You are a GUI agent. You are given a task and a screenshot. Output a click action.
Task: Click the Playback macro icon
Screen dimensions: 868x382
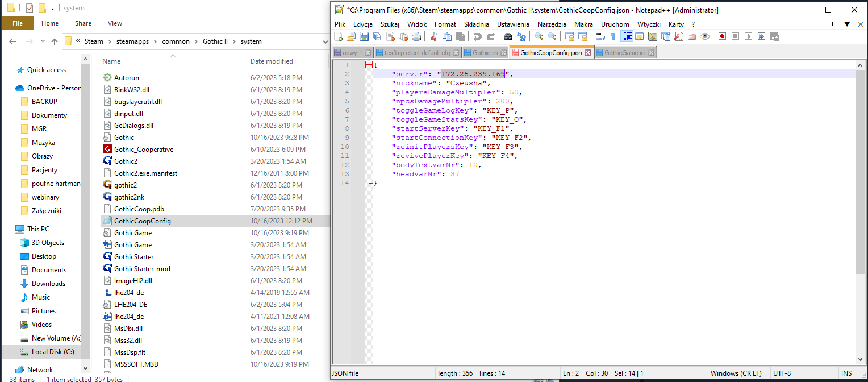pyautogui.click(x=748, y=36)
